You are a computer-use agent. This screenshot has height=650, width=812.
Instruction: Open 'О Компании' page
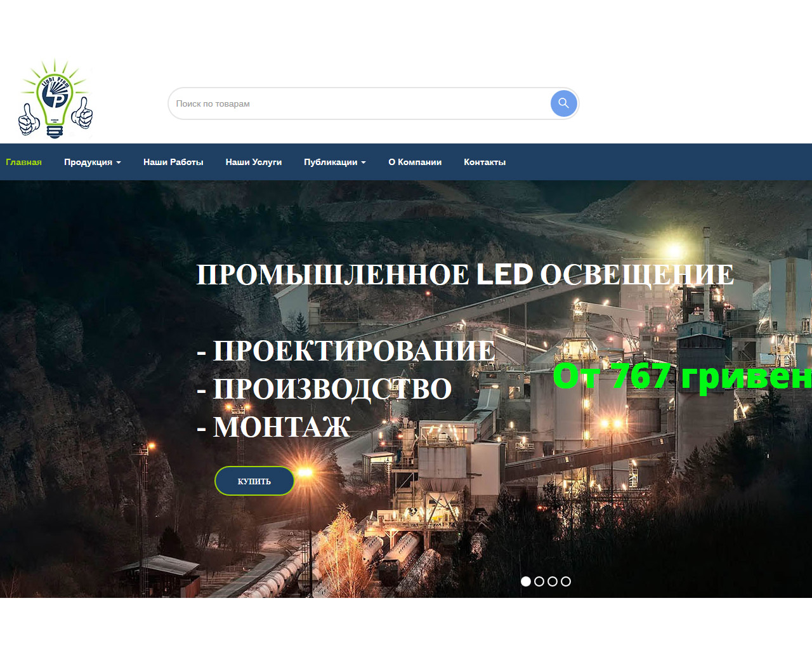(x=415, y=162)
